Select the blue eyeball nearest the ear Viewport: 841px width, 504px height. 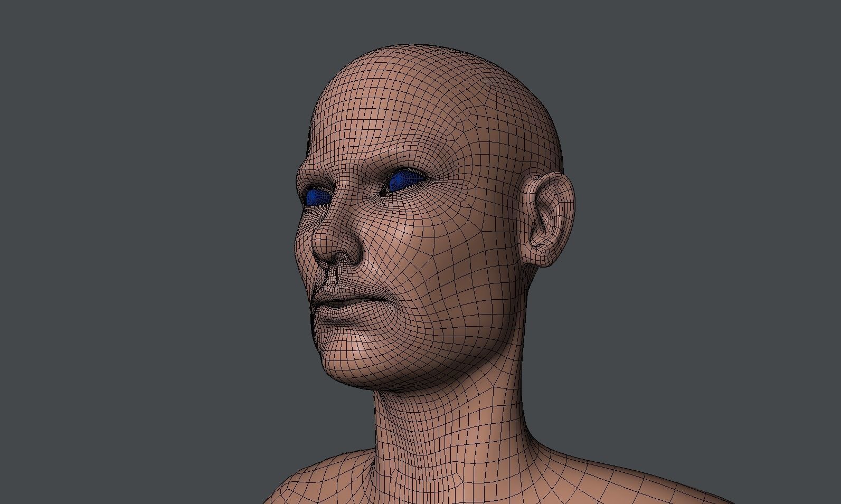click(x=407, y=180)
